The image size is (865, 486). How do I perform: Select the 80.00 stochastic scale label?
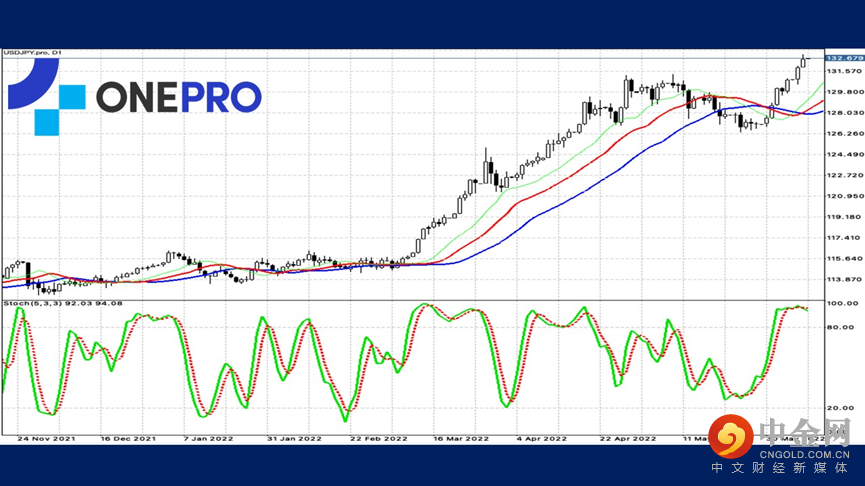pos(842,327)
